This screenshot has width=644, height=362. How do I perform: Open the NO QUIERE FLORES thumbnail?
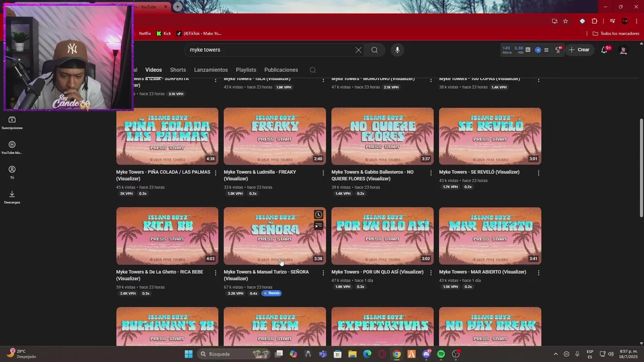pyautogui.click(x=382, y=136)
